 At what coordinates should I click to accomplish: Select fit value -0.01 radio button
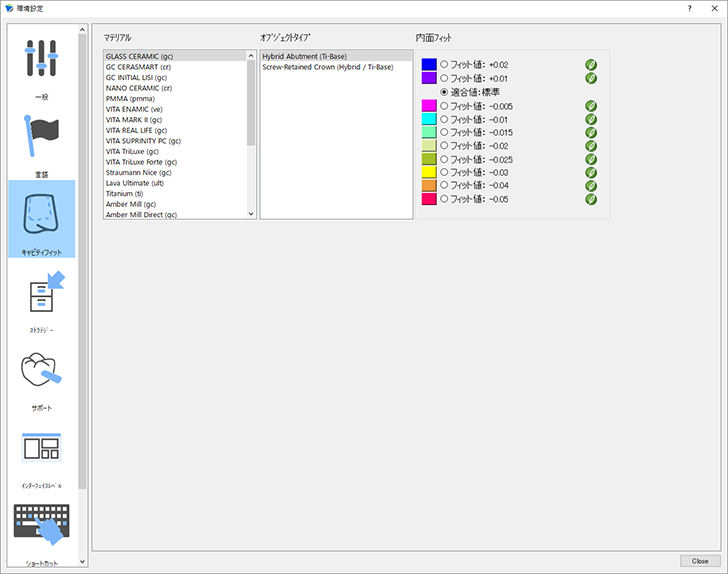point(444,119)
